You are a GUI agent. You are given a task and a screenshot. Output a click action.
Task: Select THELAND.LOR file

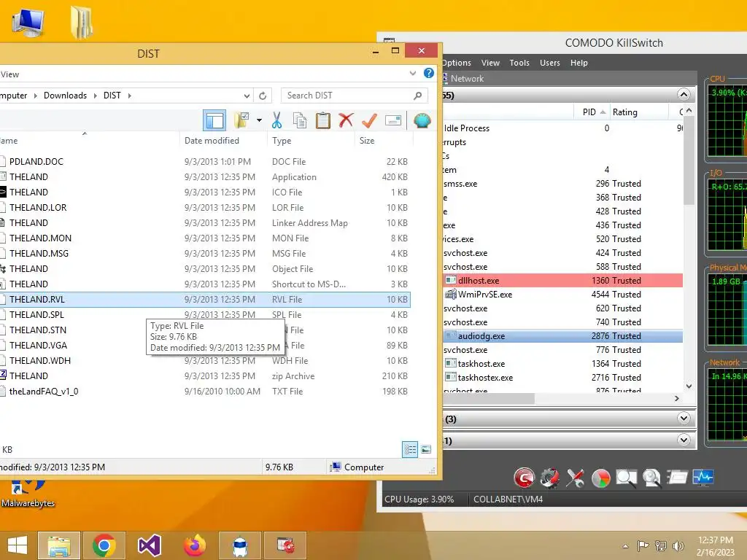coord(205,208)
